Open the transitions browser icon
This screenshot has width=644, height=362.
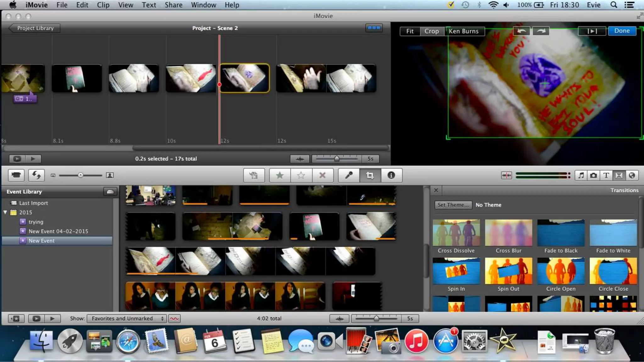pos(619,175)
